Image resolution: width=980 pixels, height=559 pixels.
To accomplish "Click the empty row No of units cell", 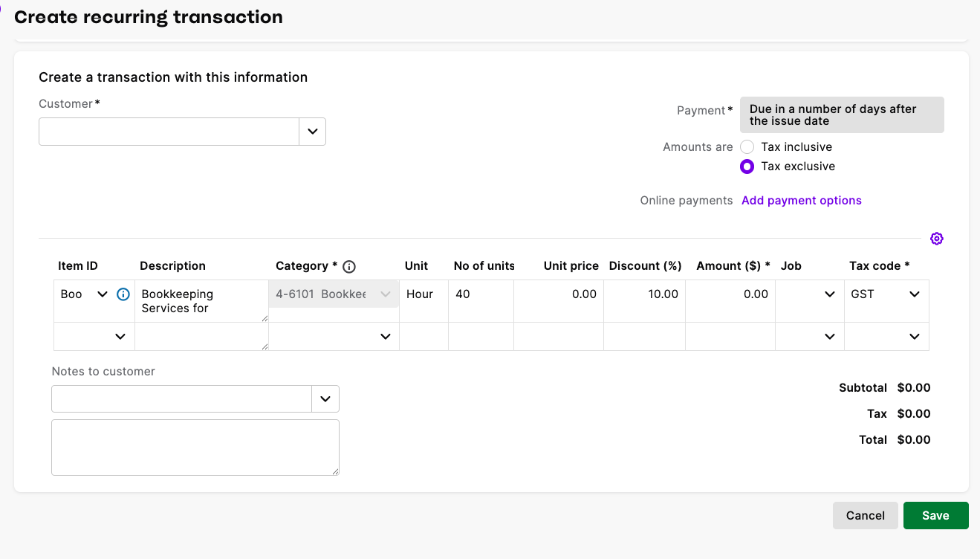I will (481, 337).
